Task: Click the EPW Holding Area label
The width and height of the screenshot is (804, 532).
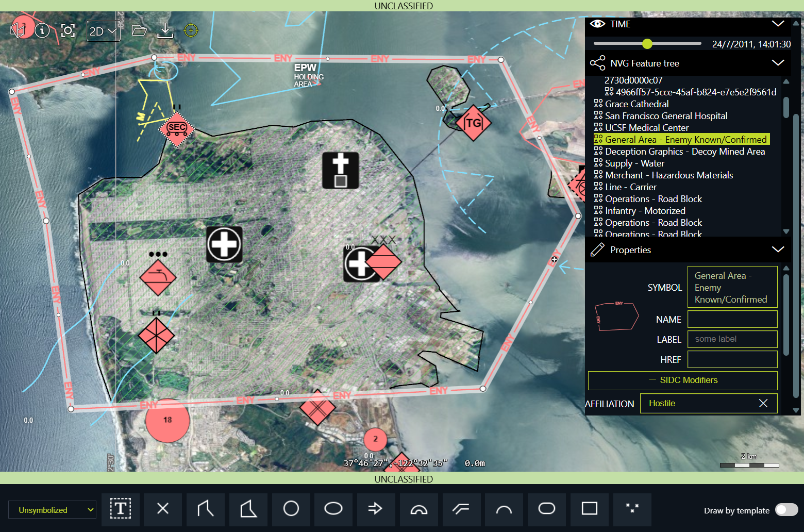Action: tap(309, 75)
